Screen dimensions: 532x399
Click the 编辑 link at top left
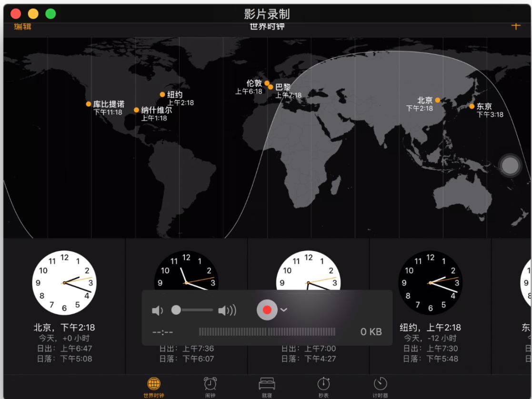click(22, 26)
